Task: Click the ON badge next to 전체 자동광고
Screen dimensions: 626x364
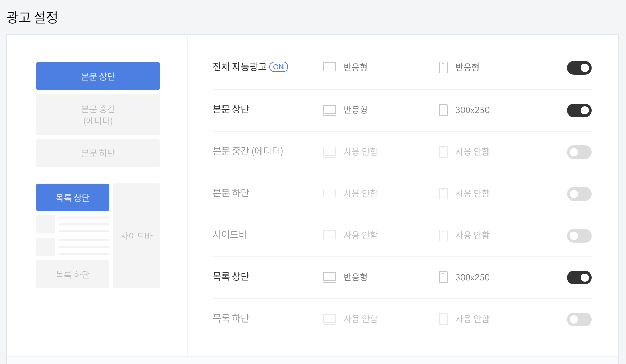Action: click(x=278, y=67)
